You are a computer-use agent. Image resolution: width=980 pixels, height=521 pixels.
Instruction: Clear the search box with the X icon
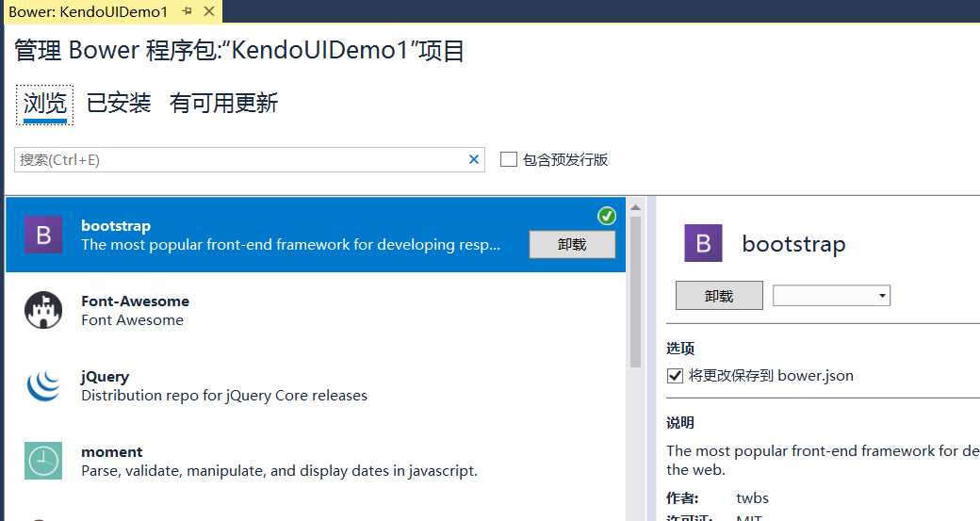[474, 159]
